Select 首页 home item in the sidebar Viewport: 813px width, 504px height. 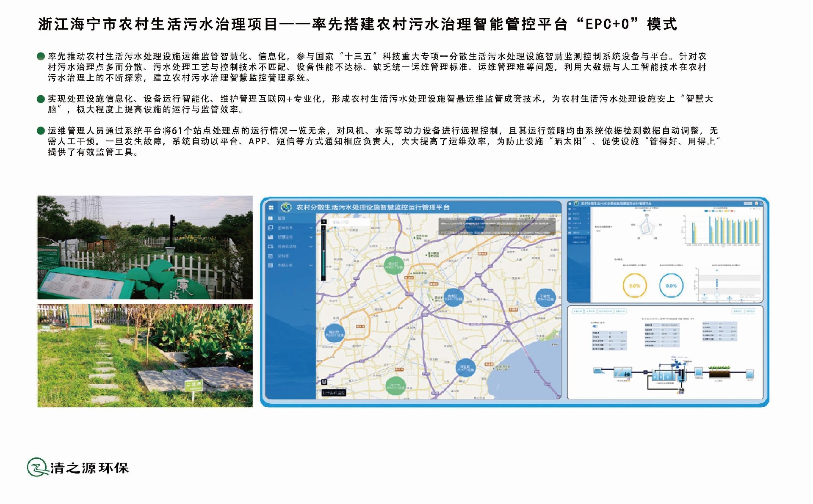click(282, 218)
